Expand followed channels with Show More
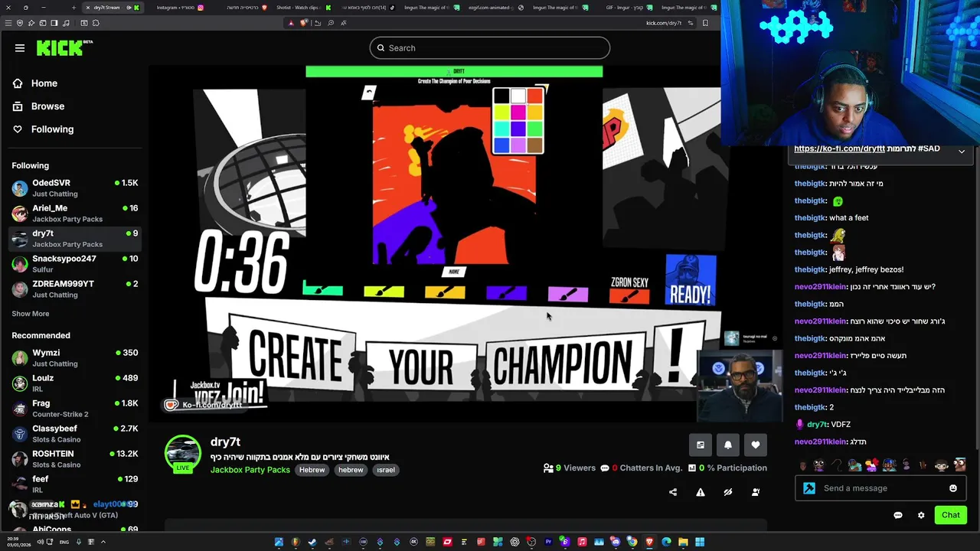Screen dimensions: 980x551 tap(31, 314)
